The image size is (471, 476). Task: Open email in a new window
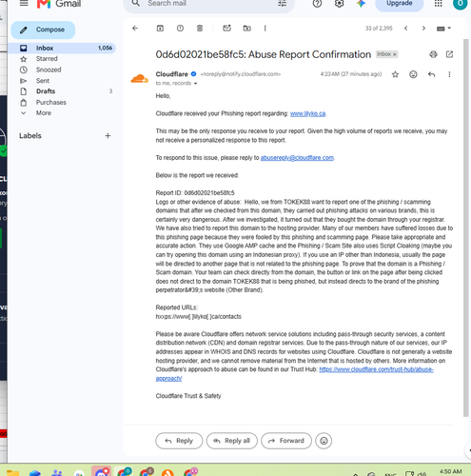(449, 54)
